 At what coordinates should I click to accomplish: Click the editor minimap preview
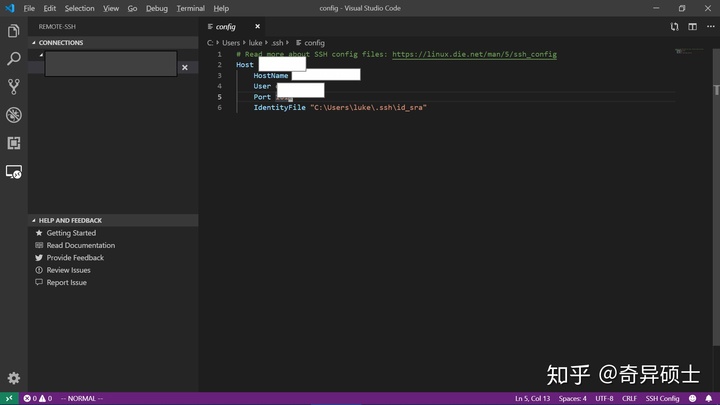click(x=690, y=51)
